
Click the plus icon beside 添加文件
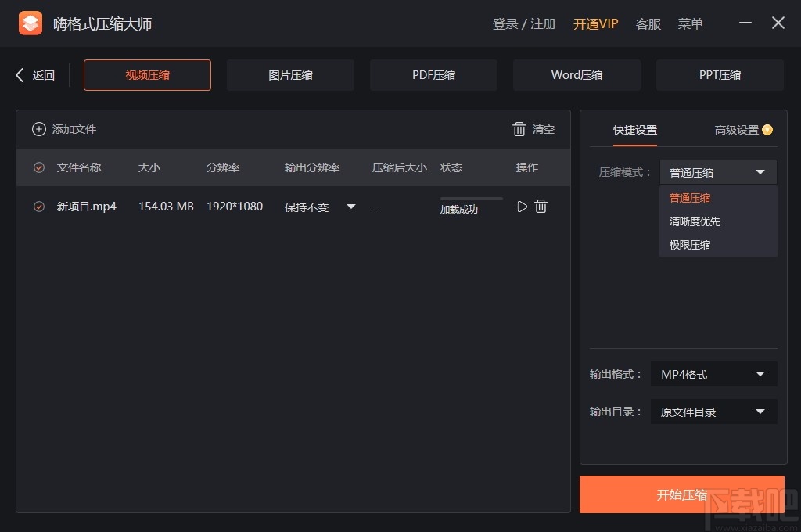click(x=39, y=128)
